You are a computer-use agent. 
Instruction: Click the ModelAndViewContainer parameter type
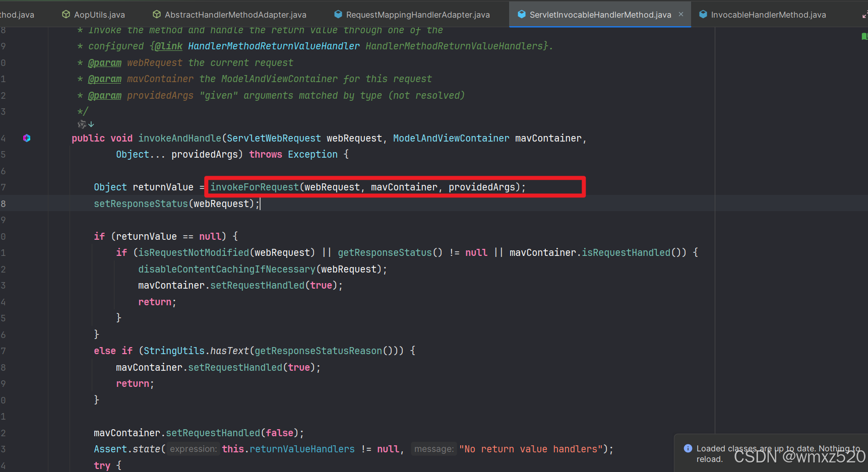tap(451, 138)
